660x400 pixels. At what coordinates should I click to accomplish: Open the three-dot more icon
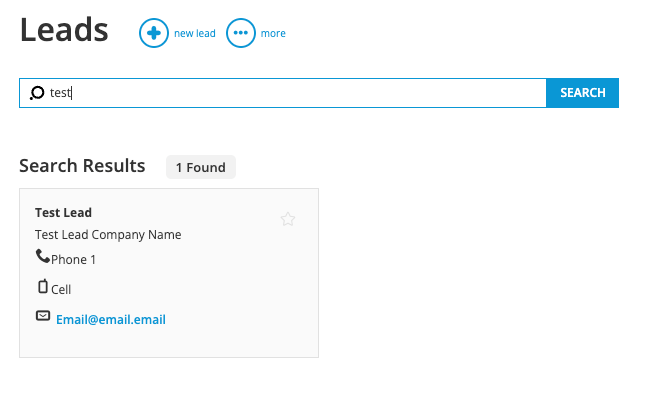(241, 33)
